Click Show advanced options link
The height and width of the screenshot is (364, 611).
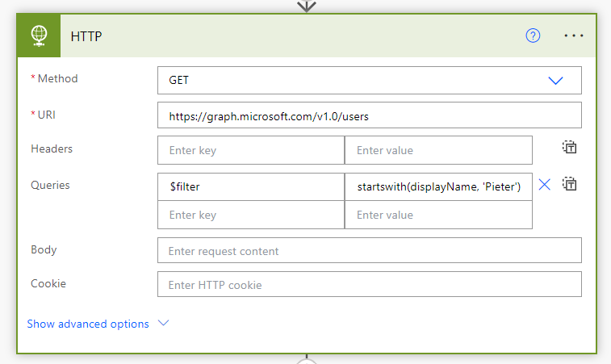(88, 324)
